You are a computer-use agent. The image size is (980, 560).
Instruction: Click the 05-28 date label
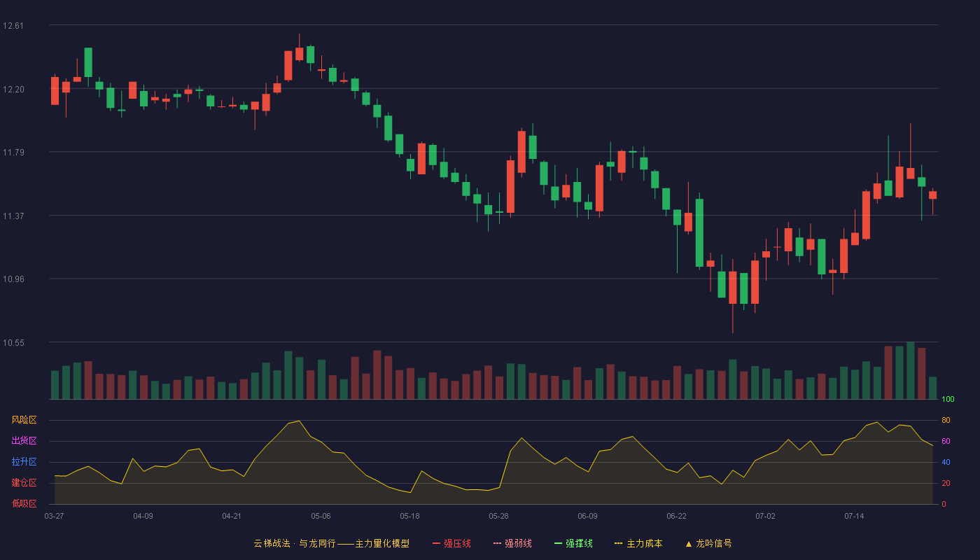498,516
